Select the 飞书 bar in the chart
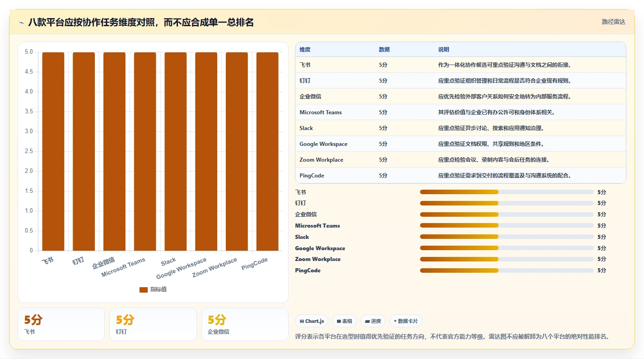Screen dimensions: 644x359 point(53,151)
